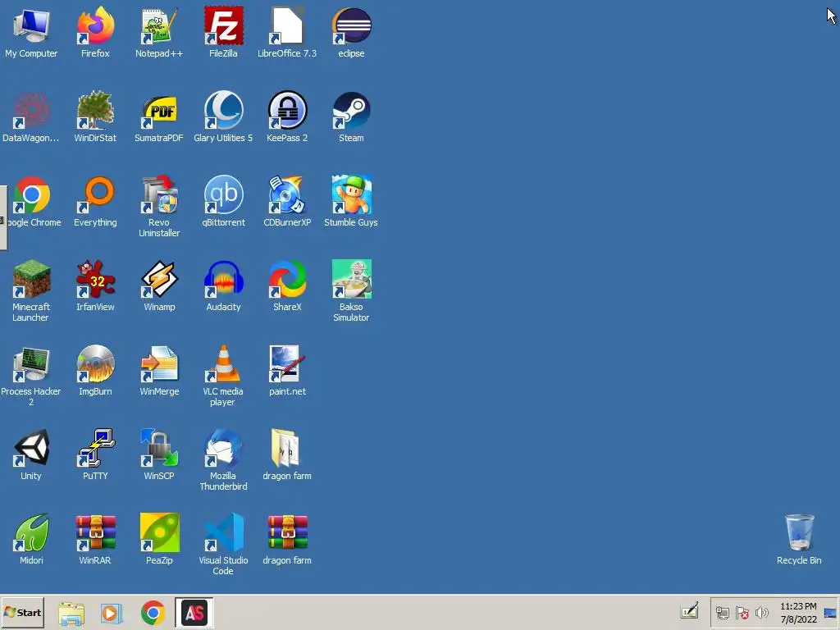Select Revo Uninstaller shortcut
The image size is (840, 630).
tap(159, 194)
